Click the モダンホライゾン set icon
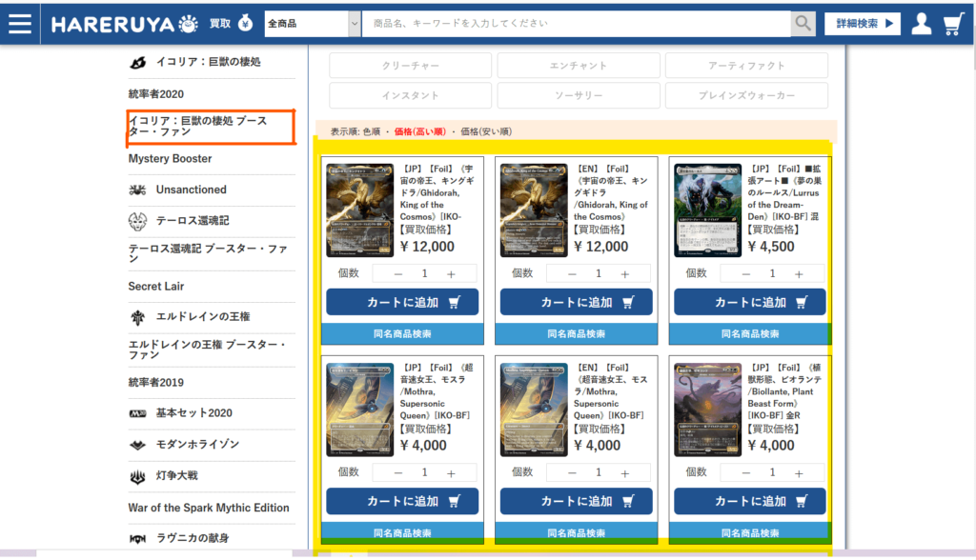 pos(137,445)
